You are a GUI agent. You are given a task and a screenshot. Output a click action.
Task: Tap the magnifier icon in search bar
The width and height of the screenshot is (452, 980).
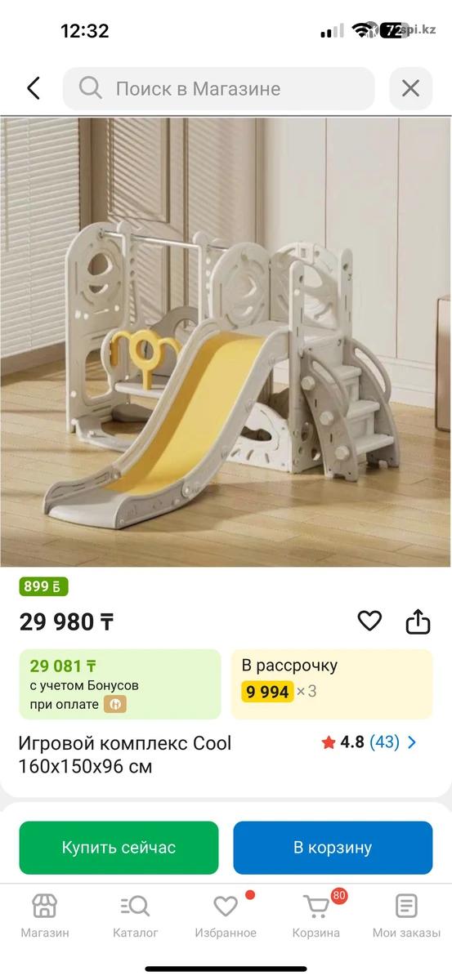point(91,88)
